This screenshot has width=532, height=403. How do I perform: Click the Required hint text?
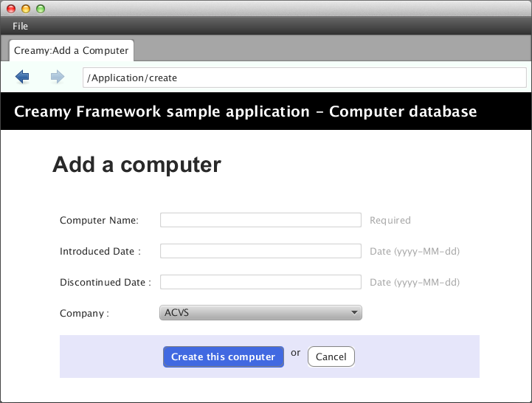(390, 220)
